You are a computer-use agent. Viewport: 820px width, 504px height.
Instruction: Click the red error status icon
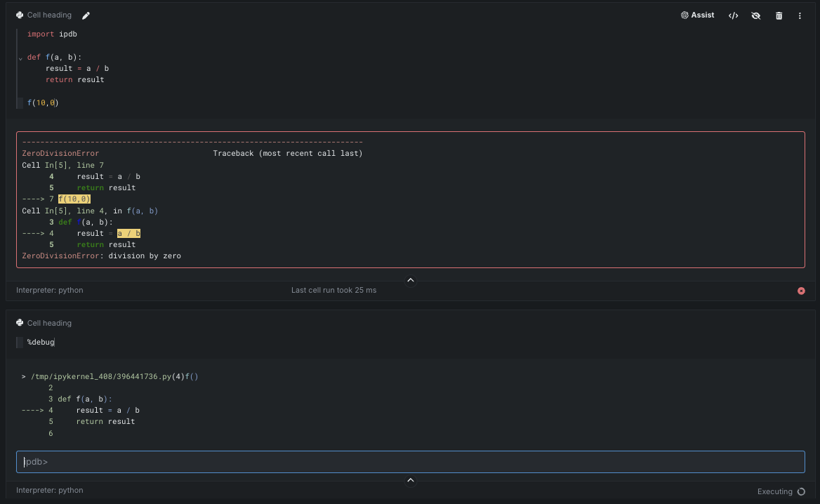tap(801, 291)
